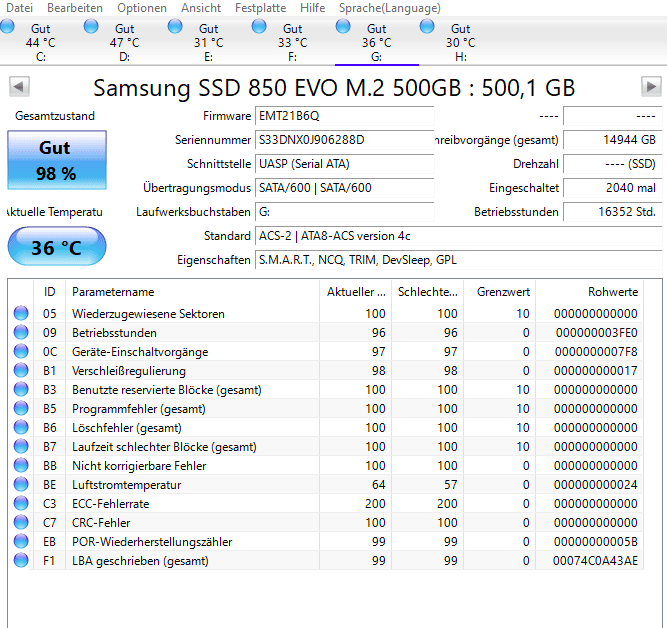Screen dimensions: 667x628
Task: Select the Verschleißregulierung parameter name
Action: pyautogui.click(x=129, y=371)
